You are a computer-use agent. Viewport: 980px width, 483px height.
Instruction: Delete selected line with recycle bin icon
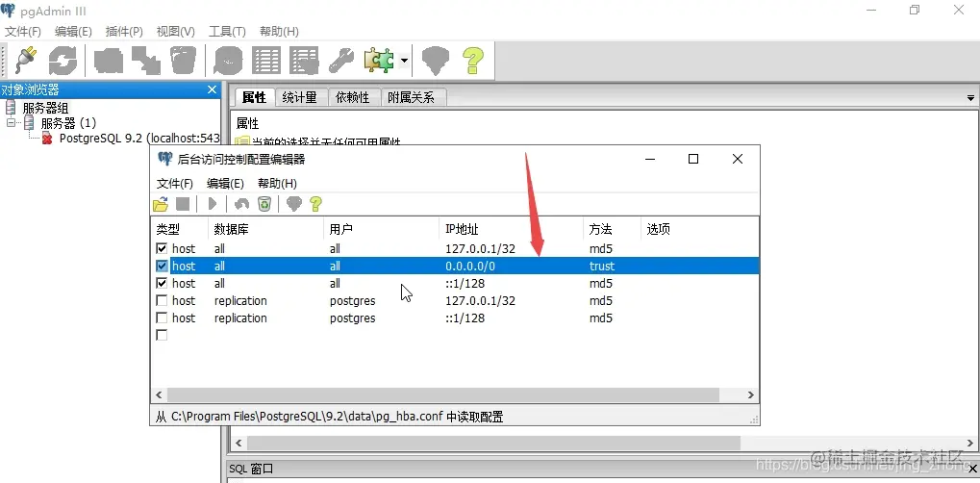click(x=264, y=203)
